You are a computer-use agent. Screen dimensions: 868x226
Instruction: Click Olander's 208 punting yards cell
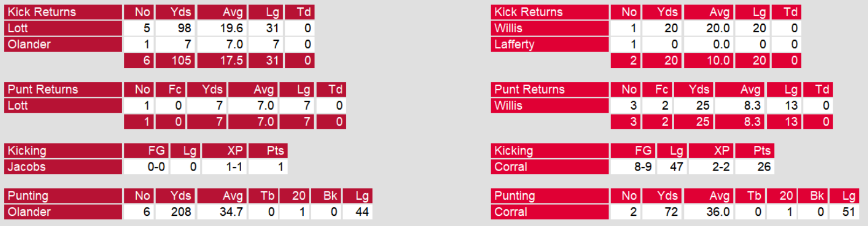181,212
